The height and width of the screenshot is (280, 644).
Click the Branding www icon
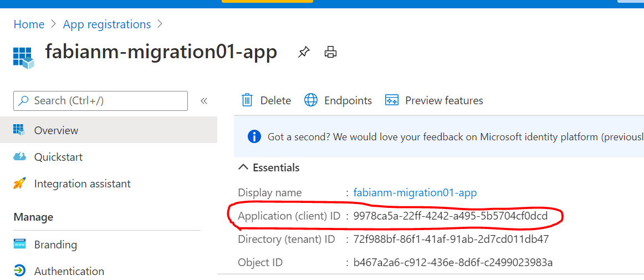[19, 245]
